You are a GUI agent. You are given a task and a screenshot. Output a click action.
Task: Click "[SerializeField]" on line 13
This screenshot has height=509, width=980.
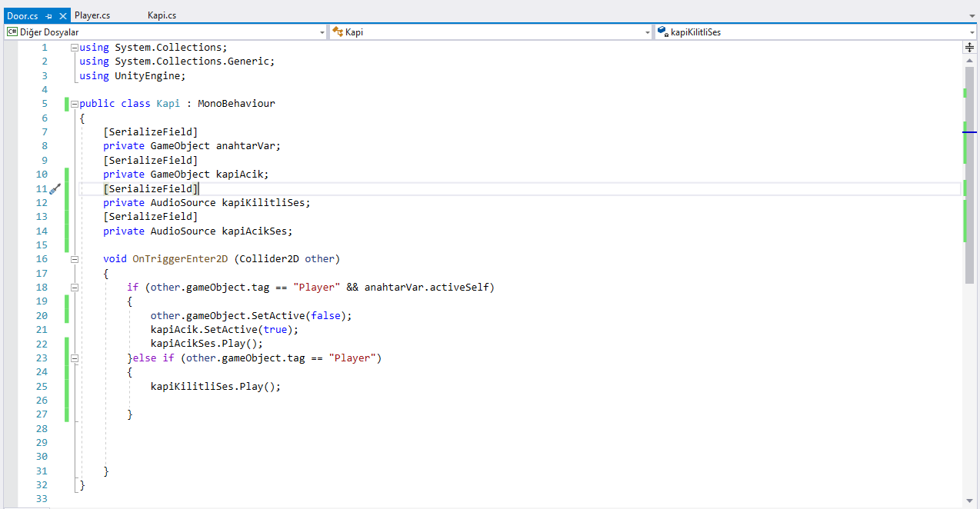151,217
